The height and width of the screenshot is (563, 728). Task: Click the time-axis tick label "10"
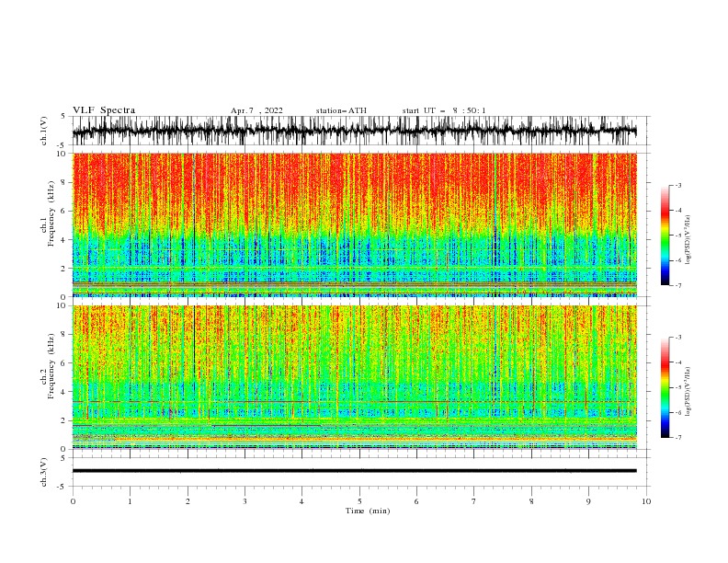646,501
